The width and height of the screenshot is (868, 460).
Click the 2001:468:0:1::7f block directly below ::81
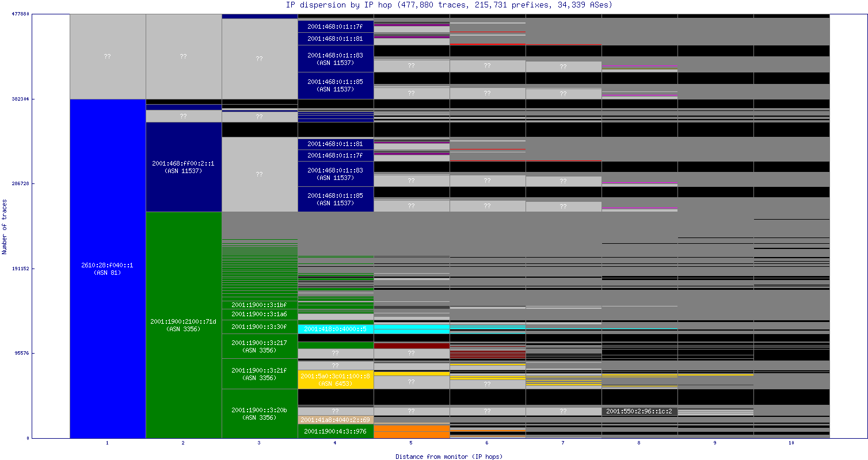336,155
